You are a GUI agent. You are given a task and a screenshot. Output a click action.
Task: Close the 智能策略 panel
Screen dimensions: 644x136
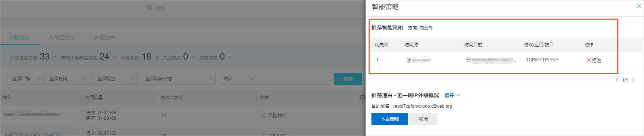coord(638,6)
